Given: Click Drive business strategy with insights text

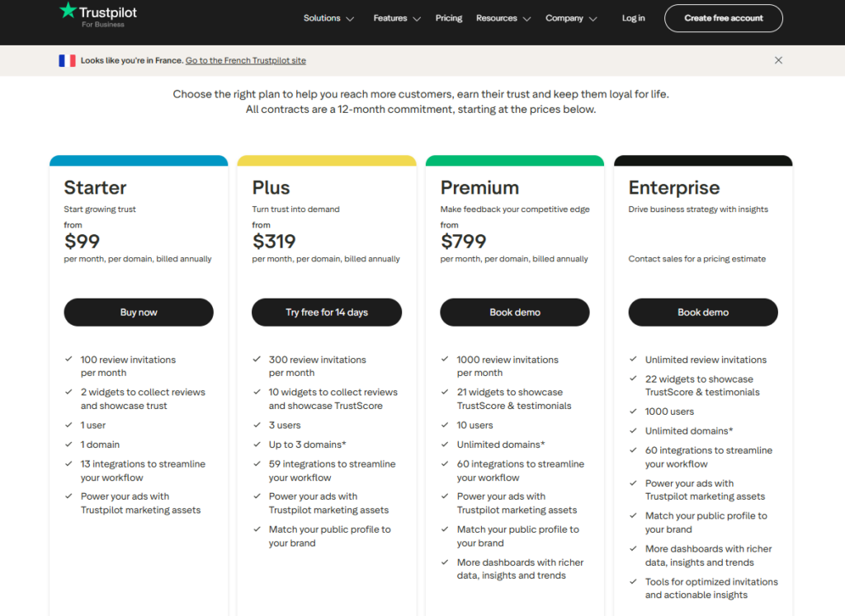Looking at the screenshot, I should pos(698,209).
